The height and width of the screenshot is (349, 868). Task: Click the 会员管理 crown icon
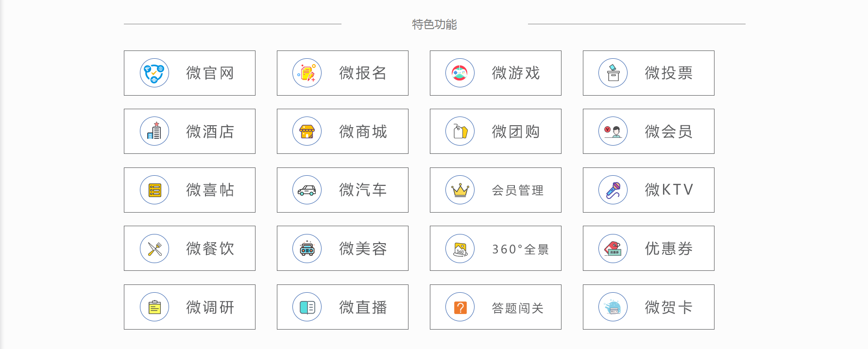(x=460, y=190)
